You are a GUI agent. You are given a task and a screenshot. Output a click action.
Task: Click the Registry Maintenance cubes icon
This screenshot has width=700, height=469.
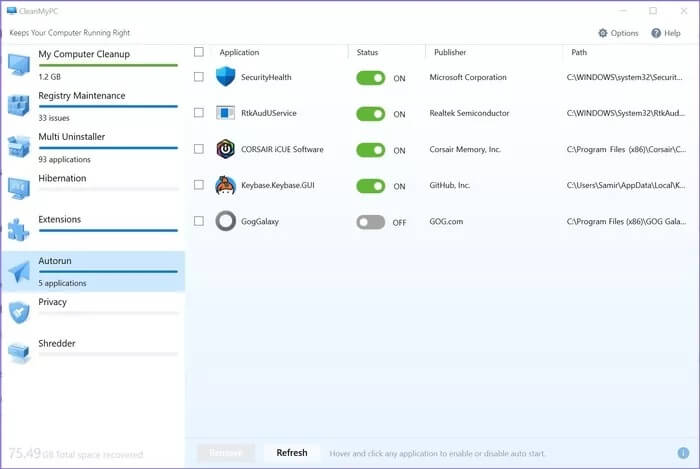tap(19, 105)
